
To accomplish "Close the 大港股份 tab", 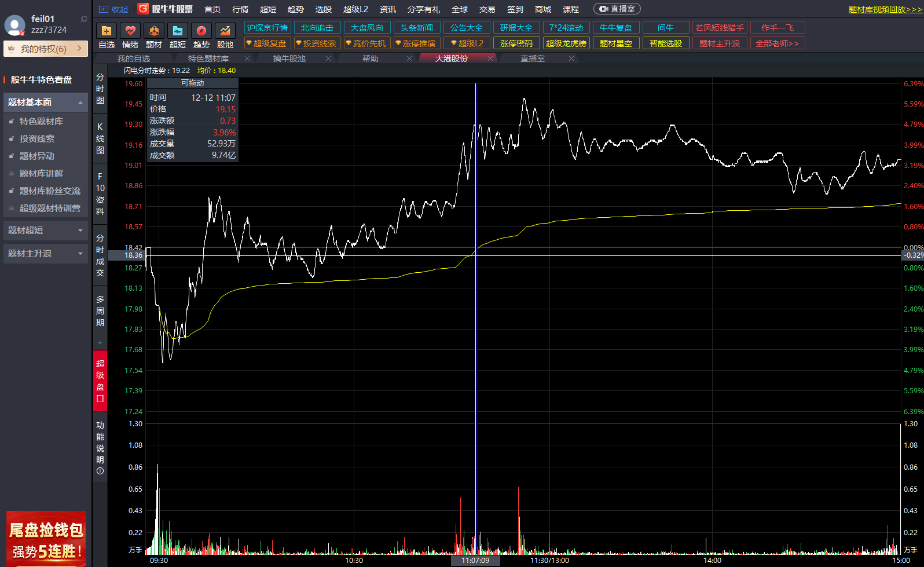I will click(490, 58).
